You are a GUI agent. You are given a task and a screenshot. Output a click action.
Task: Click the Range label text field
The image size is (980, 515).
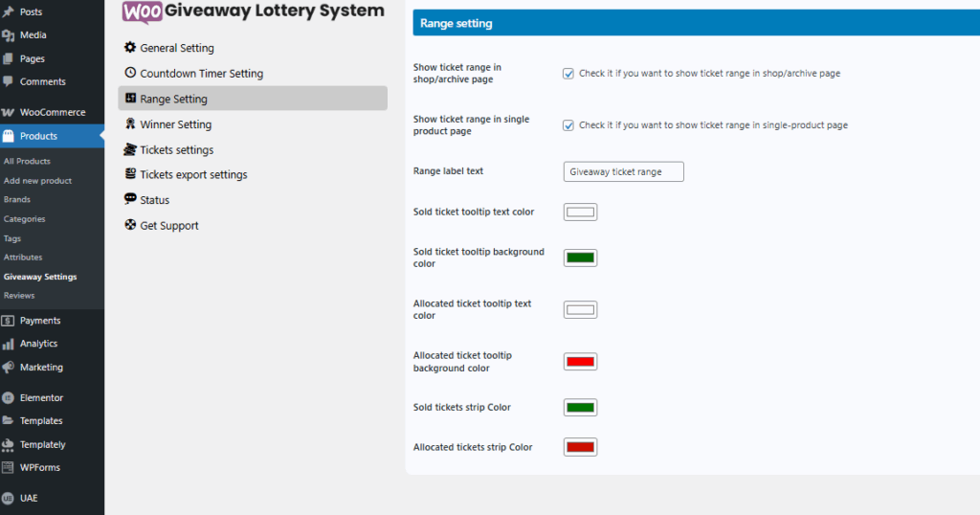click(x=623, y=172)
